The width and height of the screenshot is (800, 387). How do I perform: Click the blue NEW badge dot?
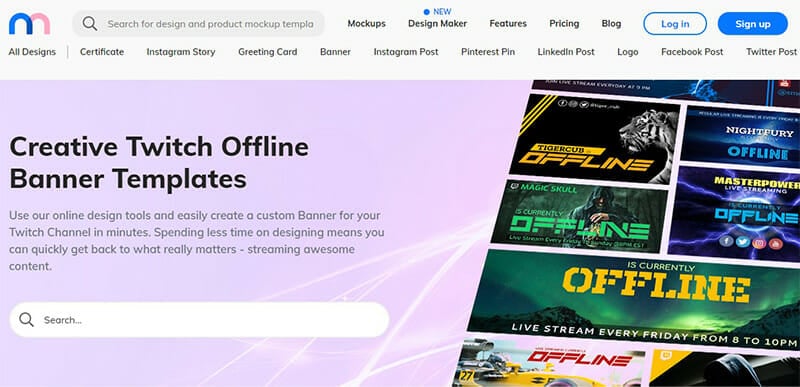[x=427, y=11]
